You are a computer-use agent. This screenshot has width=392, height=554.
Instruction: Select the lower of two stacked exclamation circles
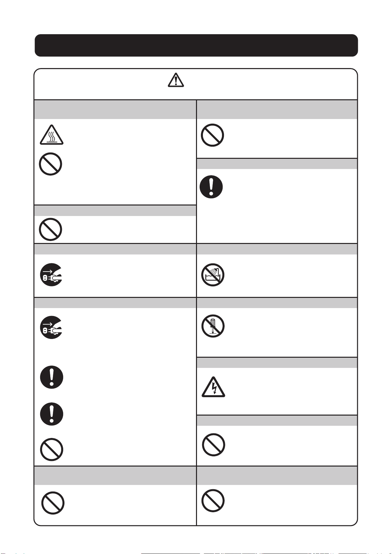[52, 414]
